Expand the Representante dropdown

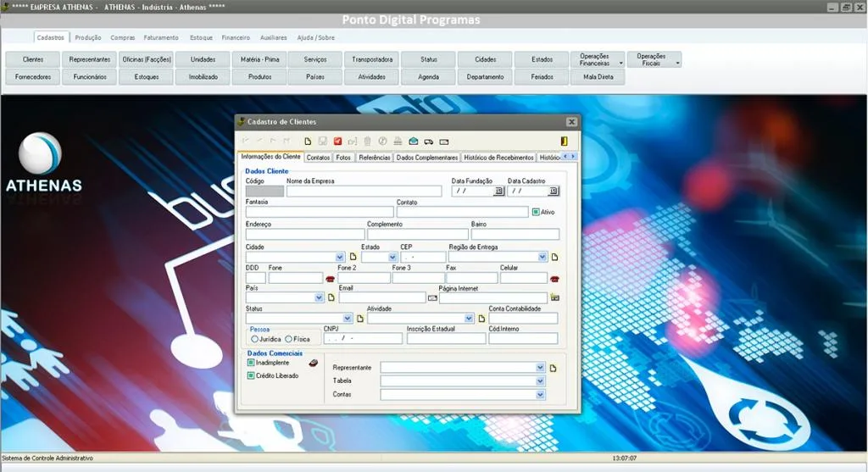[540, 368]
